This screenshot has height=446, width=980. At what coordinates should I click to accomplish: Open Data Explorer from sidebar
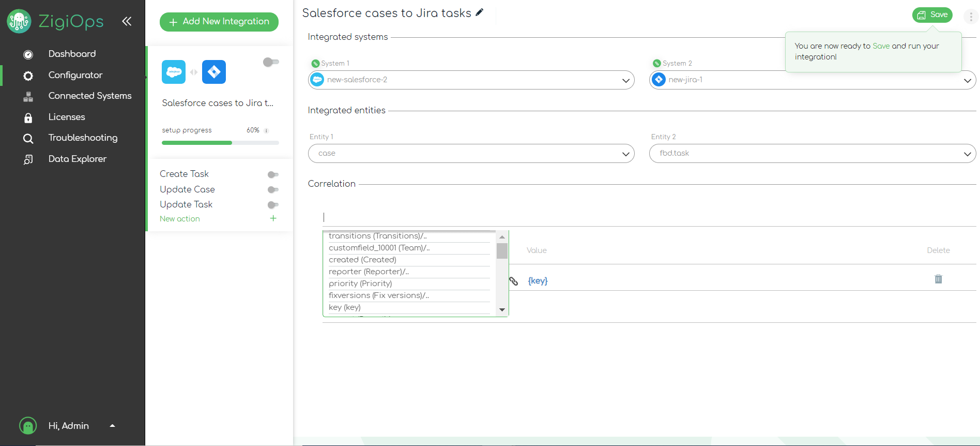pyautogui.click(x=78, y=159)
